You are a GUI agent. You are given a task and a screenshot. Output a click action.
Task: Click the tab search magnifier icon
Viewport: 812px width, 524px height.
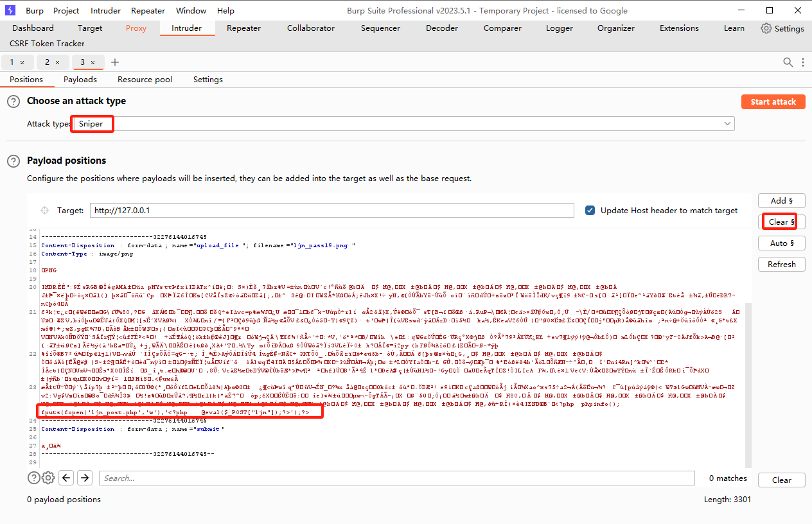788,62
